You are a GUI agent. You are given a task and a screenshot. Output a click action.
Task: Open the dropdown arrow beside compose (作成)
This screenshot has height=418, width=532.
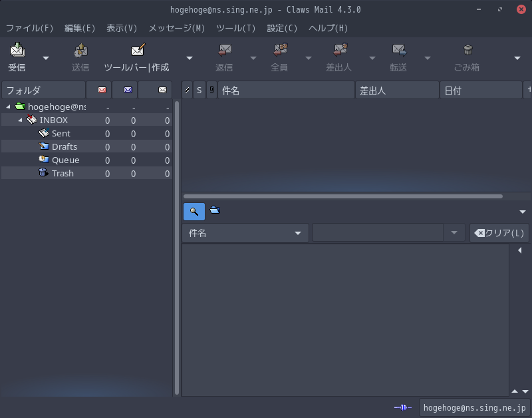190,58
